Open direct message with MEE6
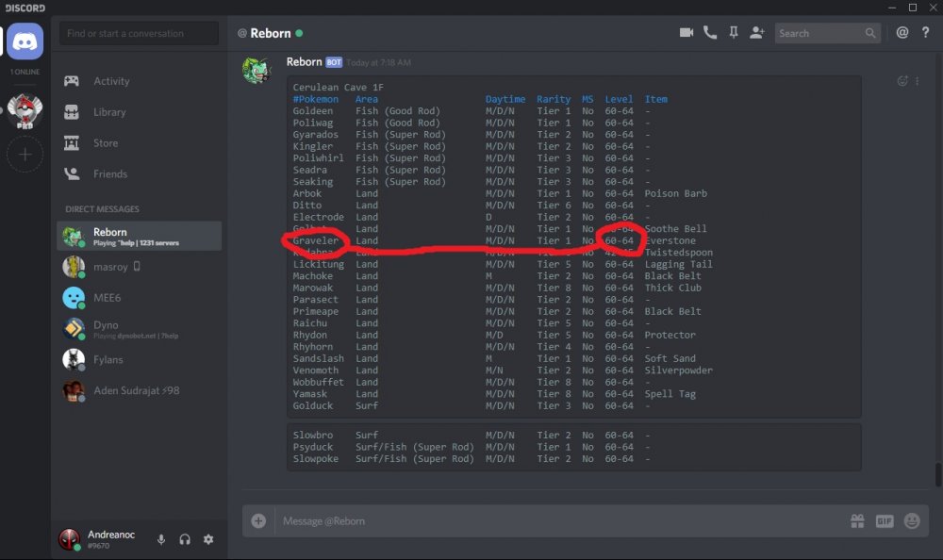Image resolution: width=943 pixels, height=560 pixels. point(107,298)
